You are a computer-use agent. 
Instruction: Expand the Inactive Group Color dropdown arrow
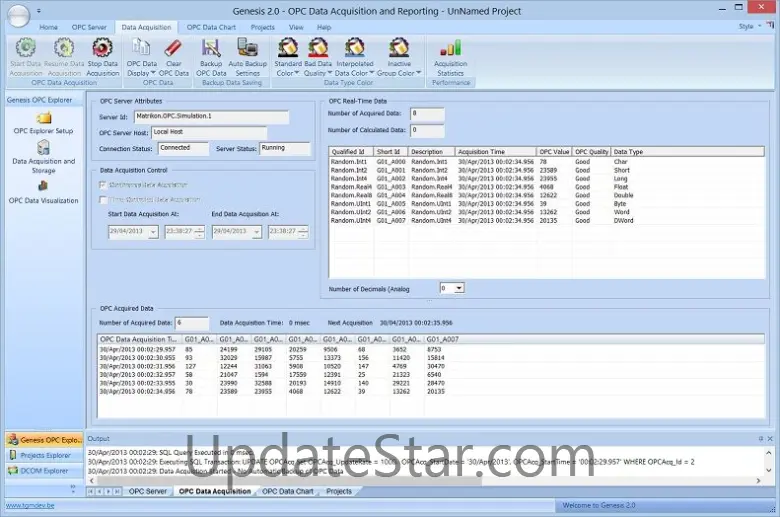tap(418, 73)
